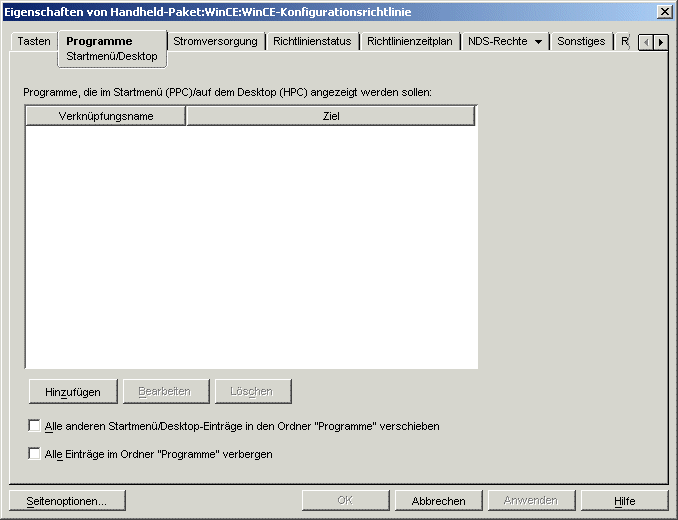The width and height of the screenshot is (678, 520).
Task: Click the Ziel column header
Action: point(331,116)
